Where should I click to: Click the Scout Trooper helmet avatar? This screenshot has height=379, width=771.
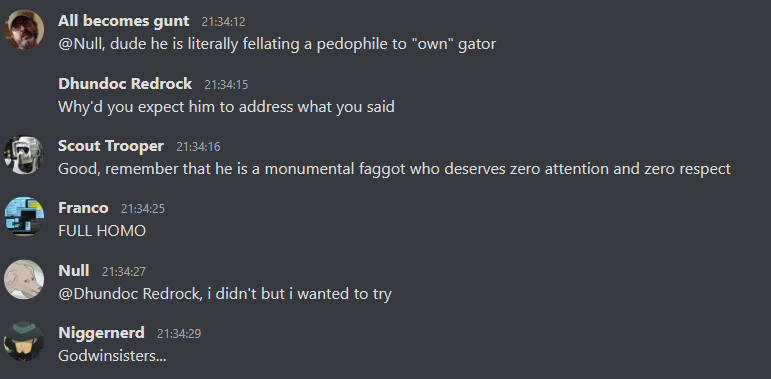(x=24, y=154)
